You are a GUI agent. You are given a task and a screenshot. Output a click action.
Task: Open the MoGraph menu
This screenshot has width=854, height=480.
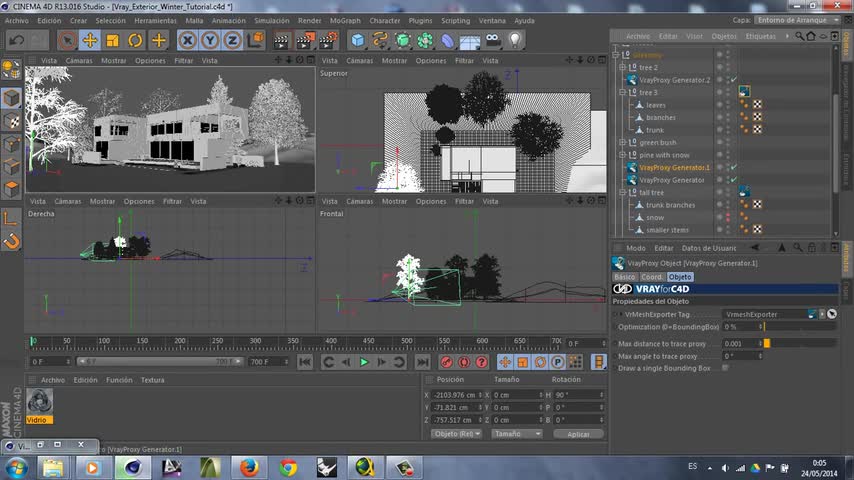(345, 20)
